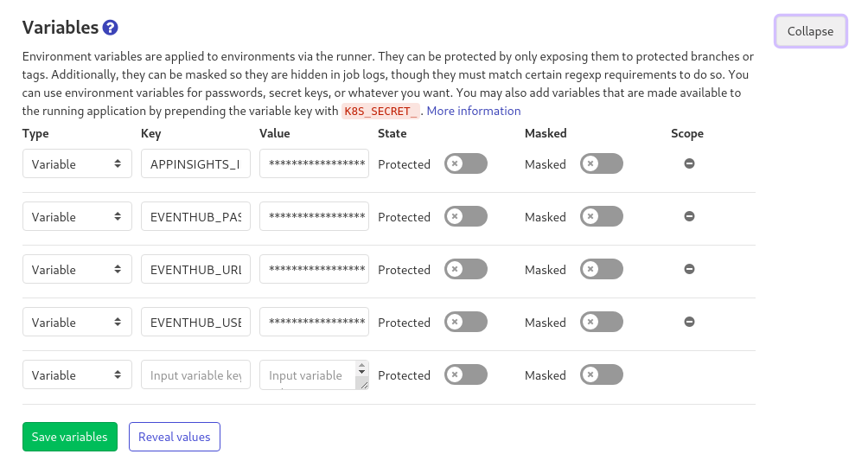This screenshot has width=868, height=467.
Task: Click the Input variable key field
Action: point(195,374)
